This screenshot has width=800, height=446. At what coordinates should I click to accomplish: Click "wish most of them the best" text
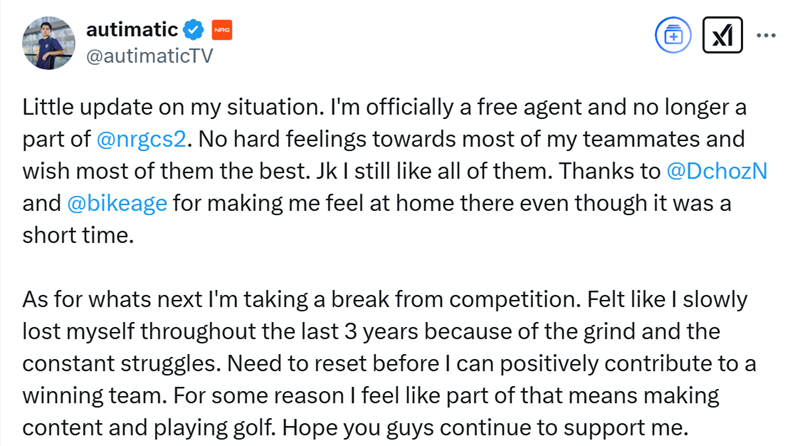click(166, 171)
